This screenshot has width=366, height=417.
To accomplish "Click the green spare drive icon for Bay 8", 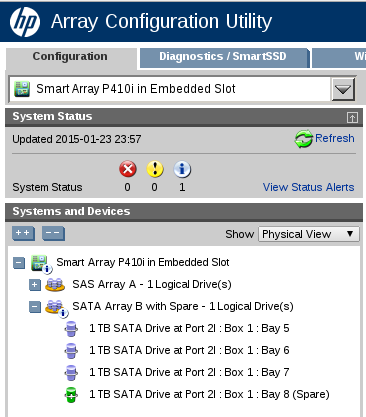I will pyautogui.click(x=71, y=395).
